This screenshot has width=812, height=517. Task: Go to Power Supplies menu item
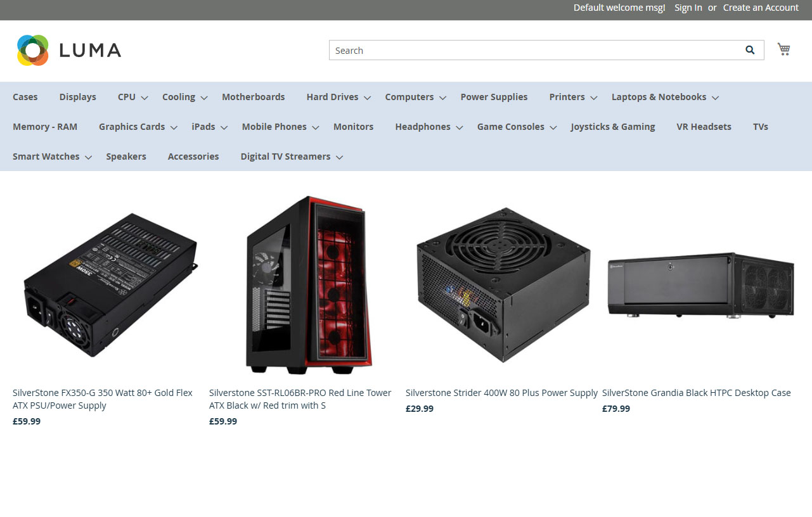[x=494, y=97]
